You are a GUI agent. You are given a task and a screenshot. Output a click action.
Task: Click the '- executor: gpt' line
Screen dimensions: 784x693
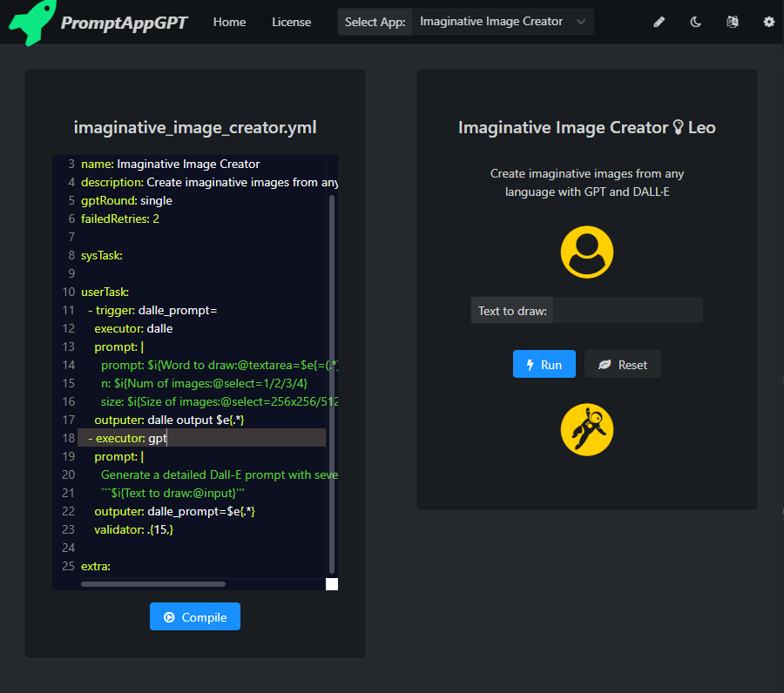click(127, 438)
